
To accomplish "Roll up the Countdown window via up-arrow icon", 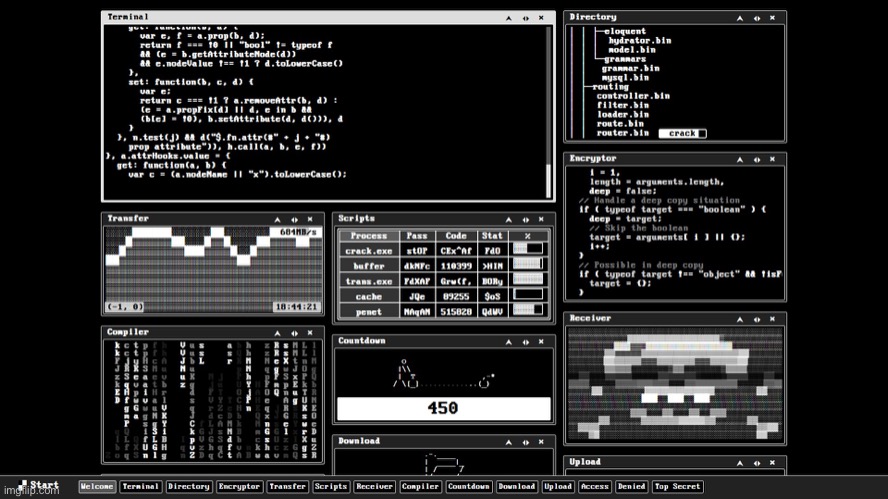I will pos(509,341).
